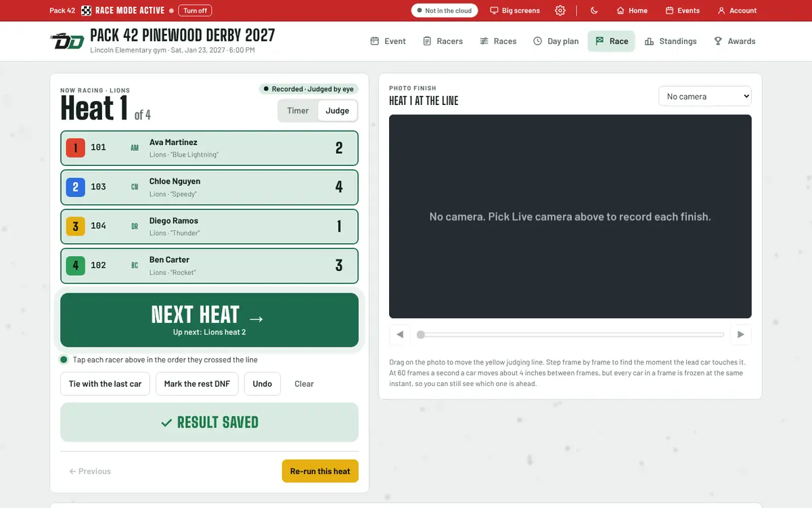Click the dark photo finish camera viewport
This screenshot has width=812, height=508.
570,216
